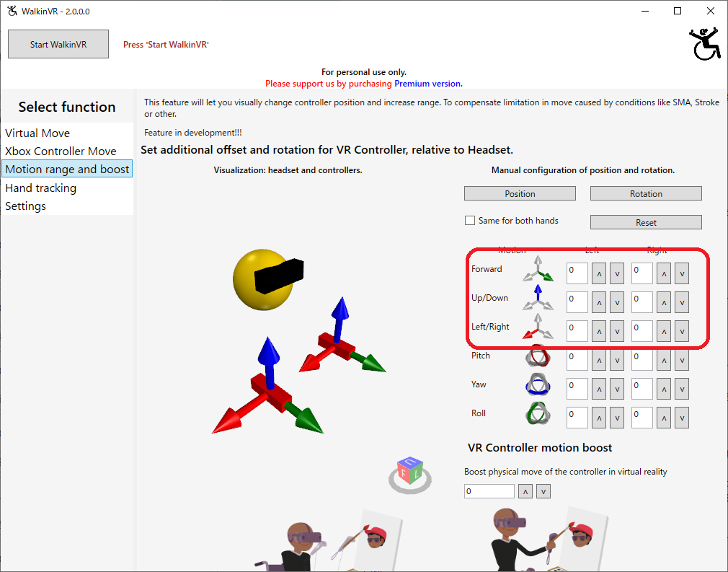Click the Yaw Right value field
The height and width of the screenshot is (572, 728).
(642, 389)
